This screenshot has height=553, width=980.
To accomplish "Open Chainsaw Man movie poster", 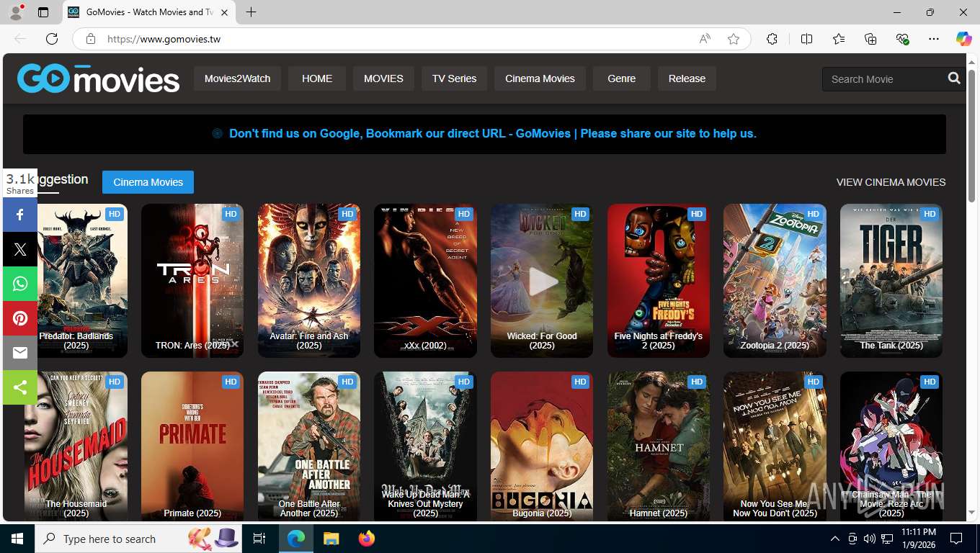I will click(891, 446).
